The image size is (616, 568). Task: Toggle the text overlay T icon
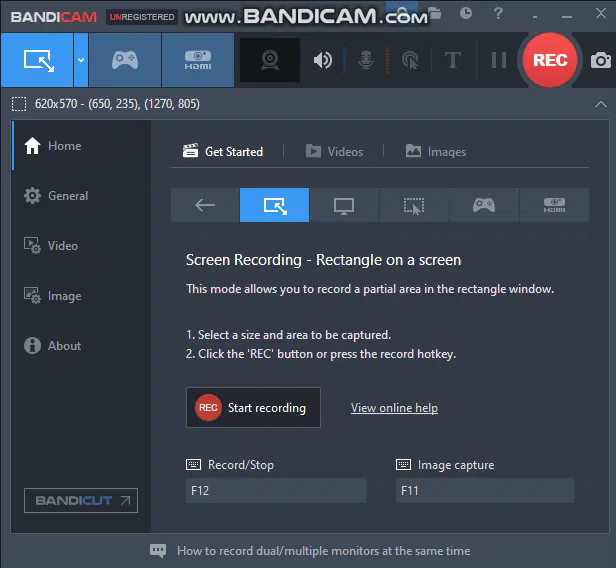(x=453, y=60)
